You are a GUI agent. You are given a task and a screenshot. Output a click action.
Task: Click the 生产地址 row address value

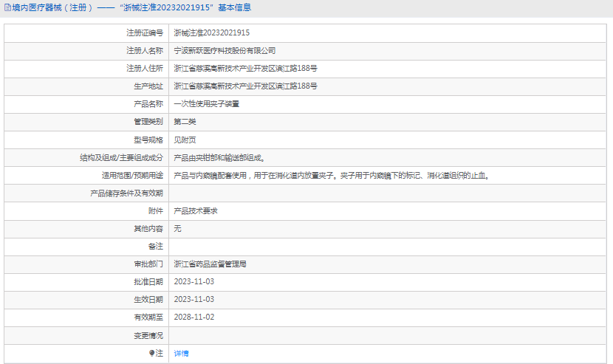tap(245, 86)
